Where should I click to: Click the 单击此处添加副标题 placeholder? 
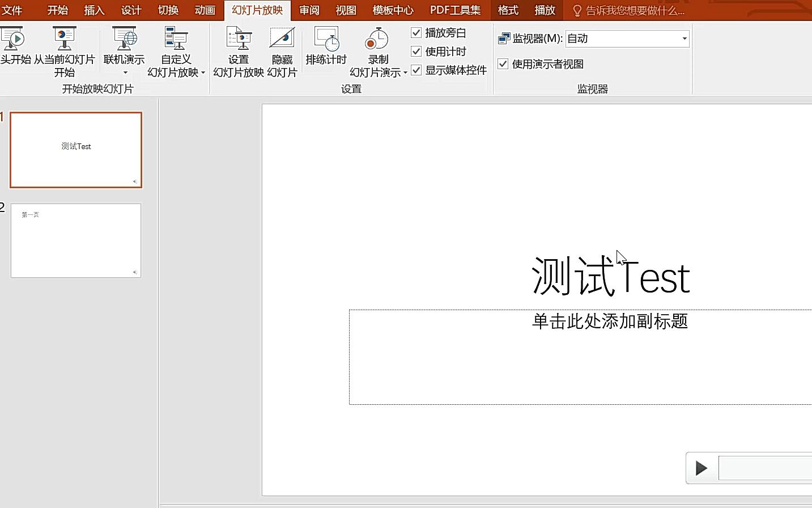pyautogui.click(x=610, y=321)
